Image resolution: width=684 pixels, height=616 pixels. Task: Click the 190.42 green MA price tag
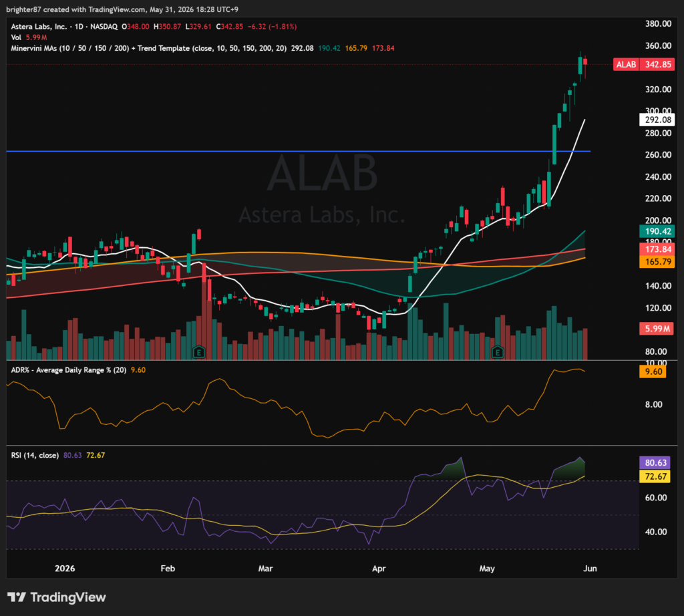point(657,232)
